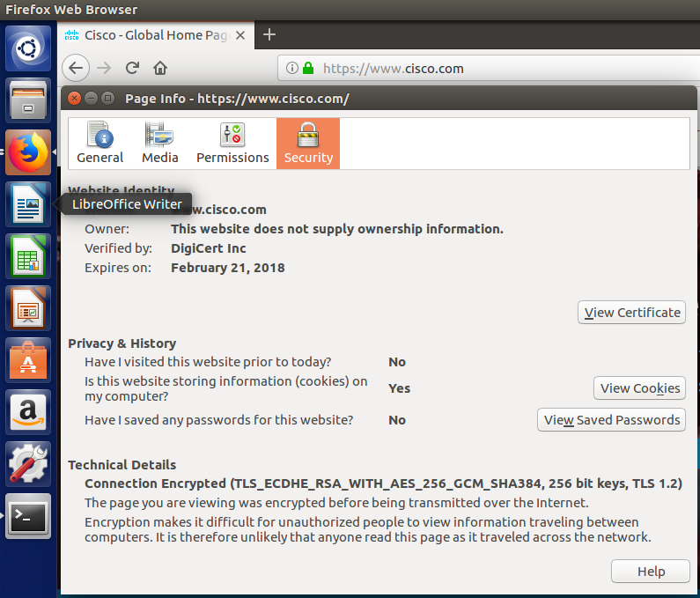700x598 pixels.
Task: Click the browser back arrow
Action: [77, 68]
